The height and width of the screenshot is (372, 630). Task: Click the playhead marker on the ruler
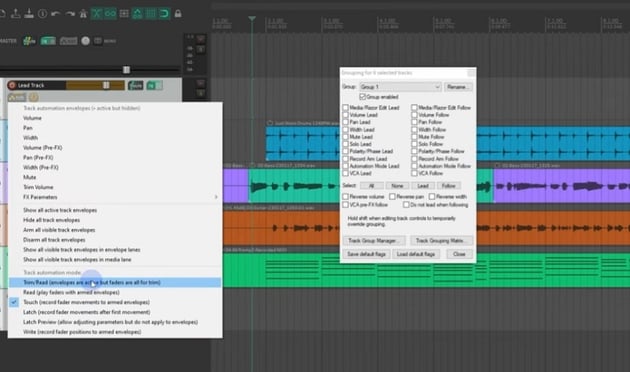click(x=252, y=18)
